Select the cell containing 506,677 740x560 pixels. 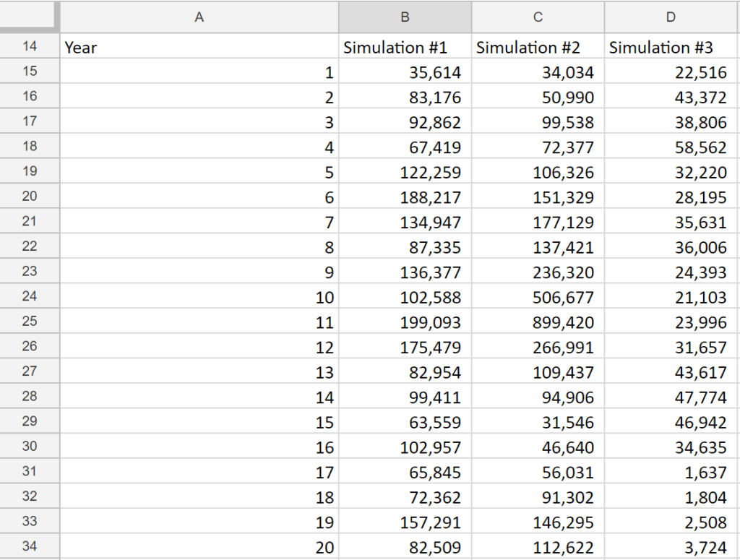(538, 296)
